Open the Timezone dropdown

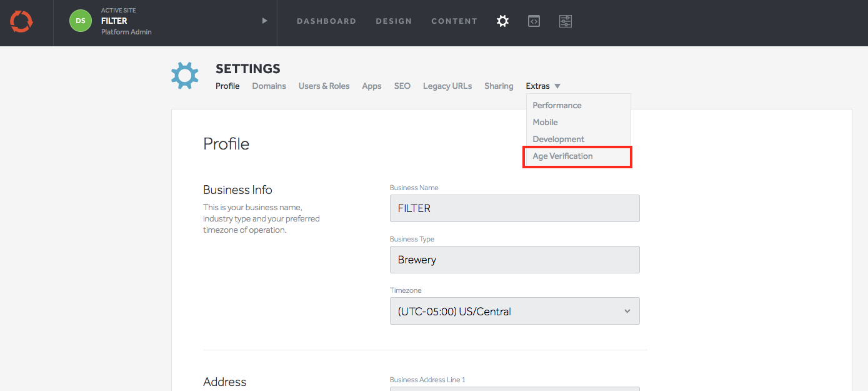pos(514,311)
